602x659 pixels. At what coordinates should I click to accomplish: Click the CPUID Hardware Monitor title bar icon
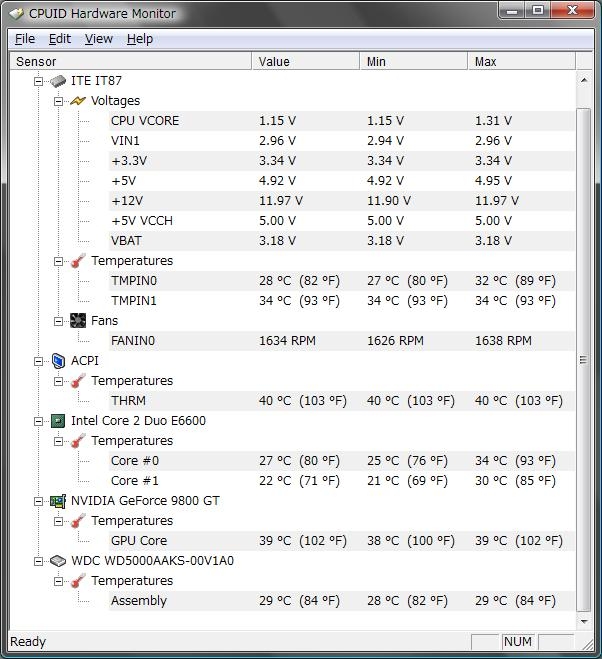tap(16, 14)
